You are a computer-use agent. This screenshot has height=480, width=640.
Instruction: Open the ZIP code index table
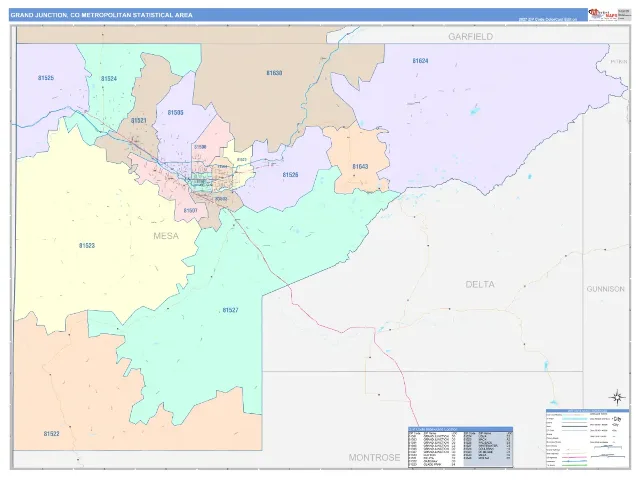pos(460,448)
